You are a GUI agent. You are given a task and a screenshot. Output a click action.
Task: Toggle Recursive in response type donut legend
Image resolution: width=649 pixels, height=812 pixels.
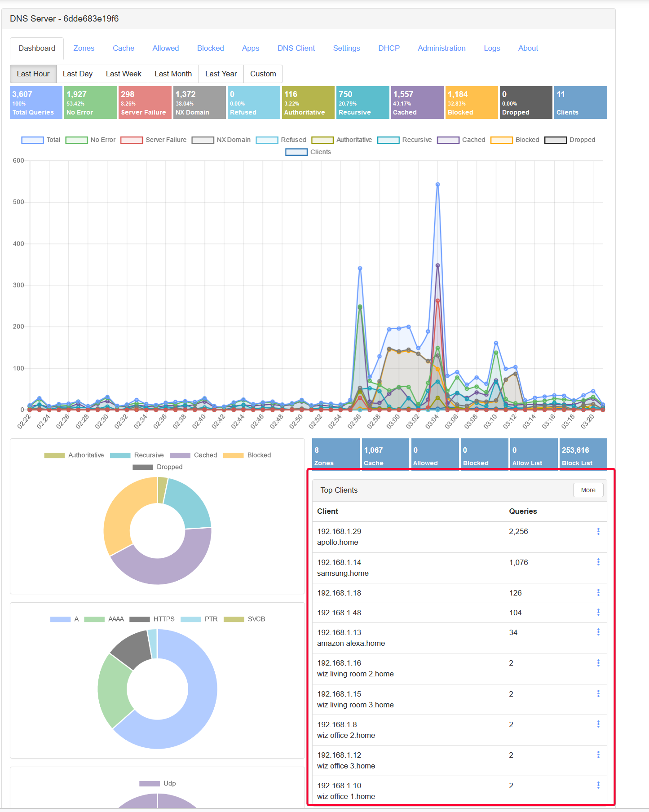tap(137, 455)
